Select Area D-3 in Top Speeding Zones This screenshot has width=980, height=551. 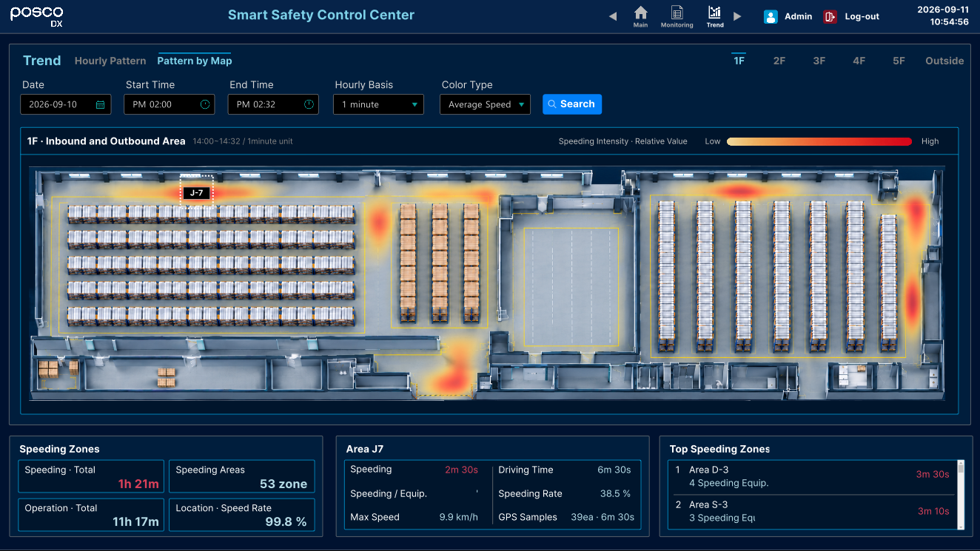coord(812,476)
